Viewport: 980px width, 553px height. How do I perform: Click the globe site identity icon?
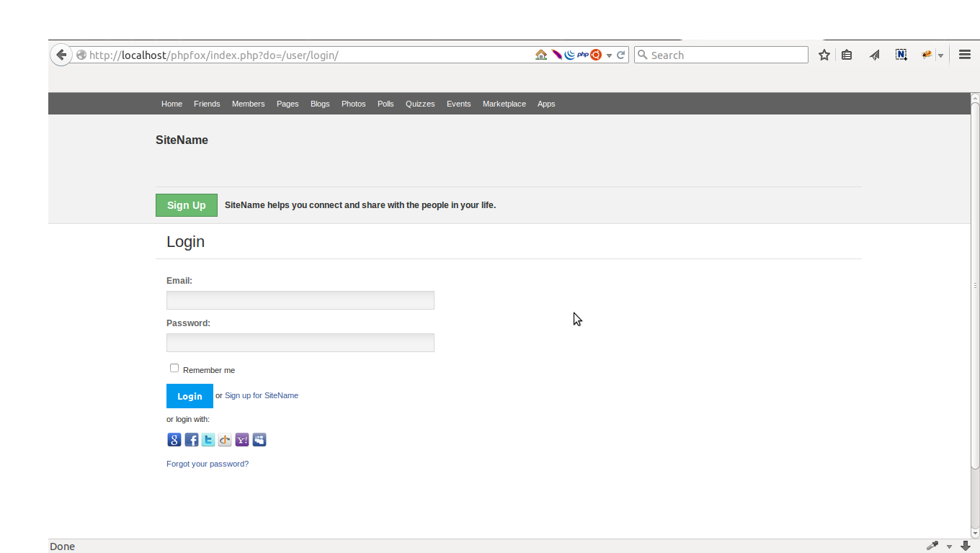pos(81,55)
